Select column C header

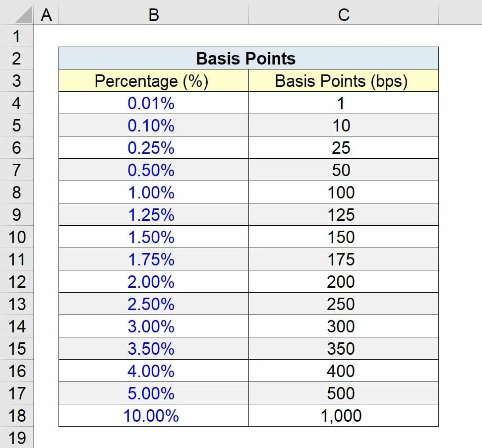343,15
